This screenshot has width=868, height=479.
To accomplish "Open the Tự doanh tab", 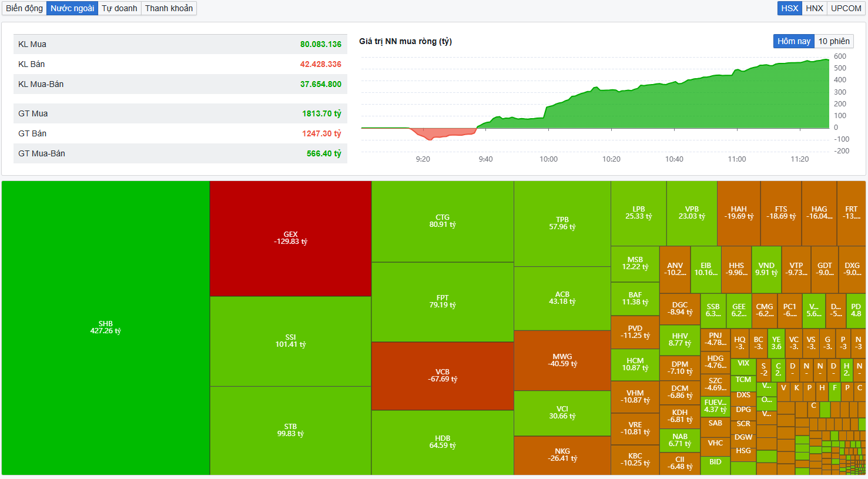I will [119, 8].
